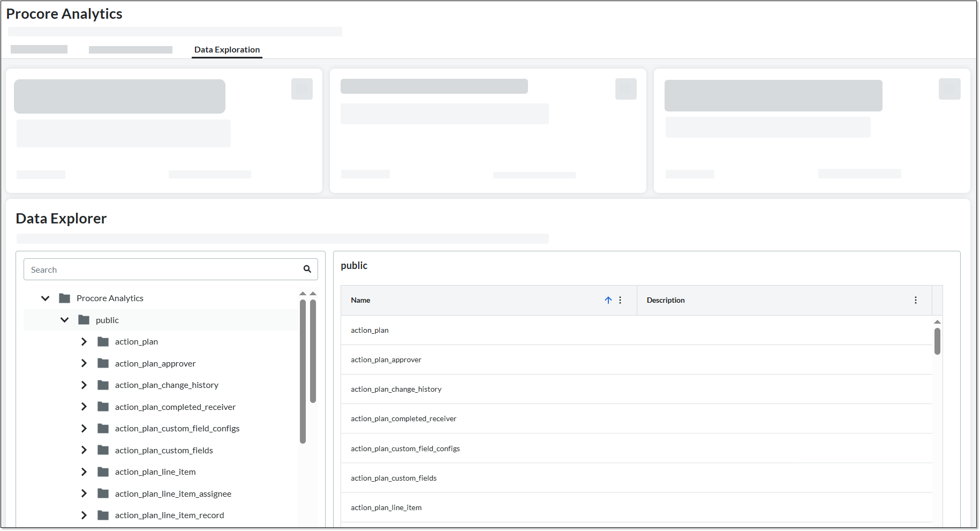The width and height of the screenshot is (980, 531).
Task: Expand the action_plan_line_item_record tree node
Action: [84, 515]
